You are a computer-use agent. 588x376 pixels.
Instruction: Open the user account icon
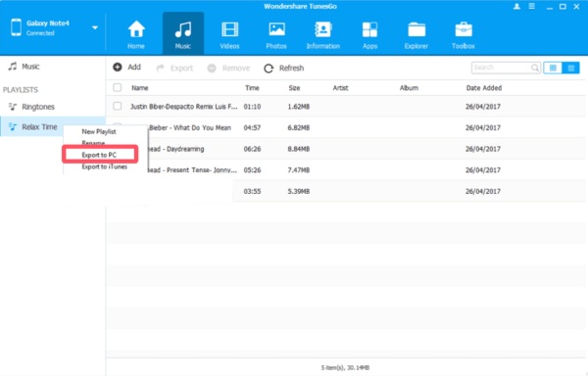coord(516,7)
